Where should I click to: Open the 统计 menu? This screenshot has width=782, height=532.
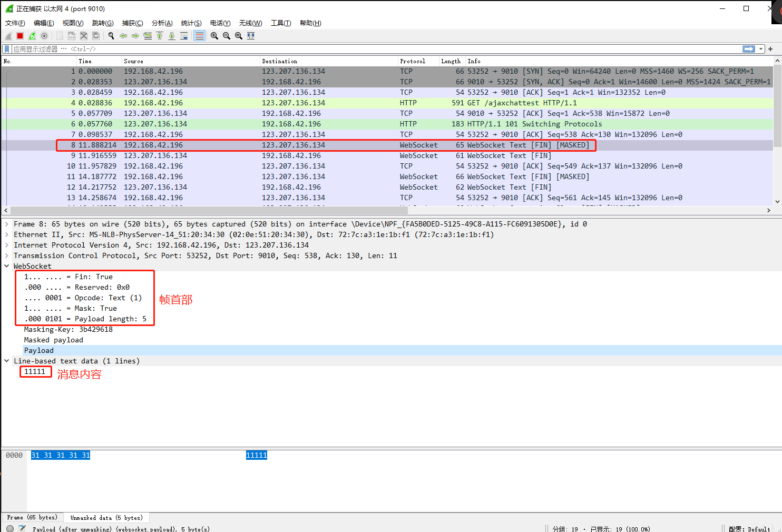point(191,23)
